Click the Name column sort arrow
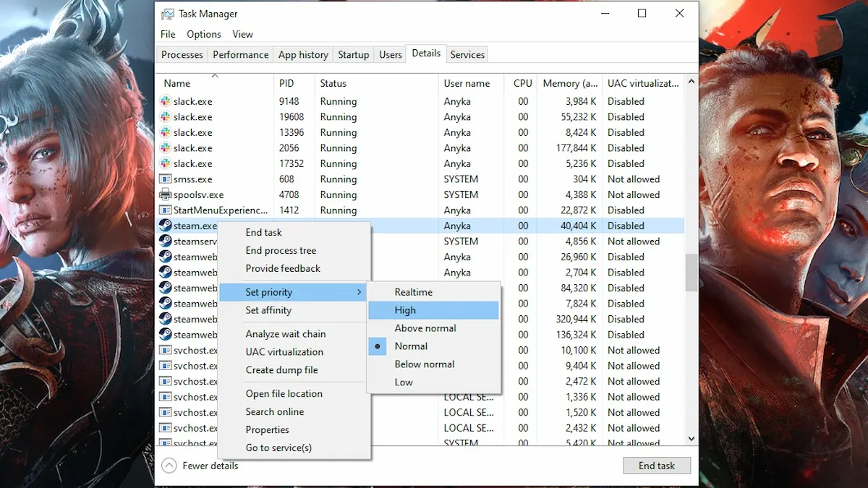The width and height of the screenshot is (868, 488). [x=213, y=75]
